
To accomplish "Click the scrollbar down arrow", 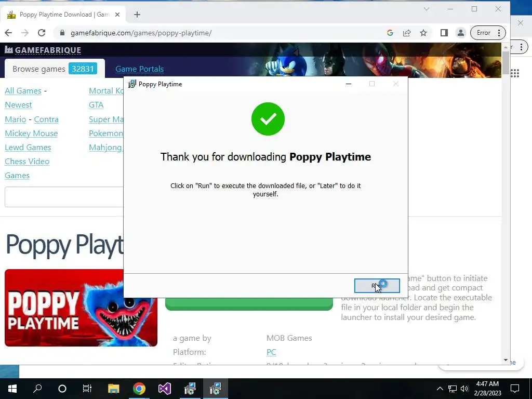I will pyautogui.click(x=506, y=360).
